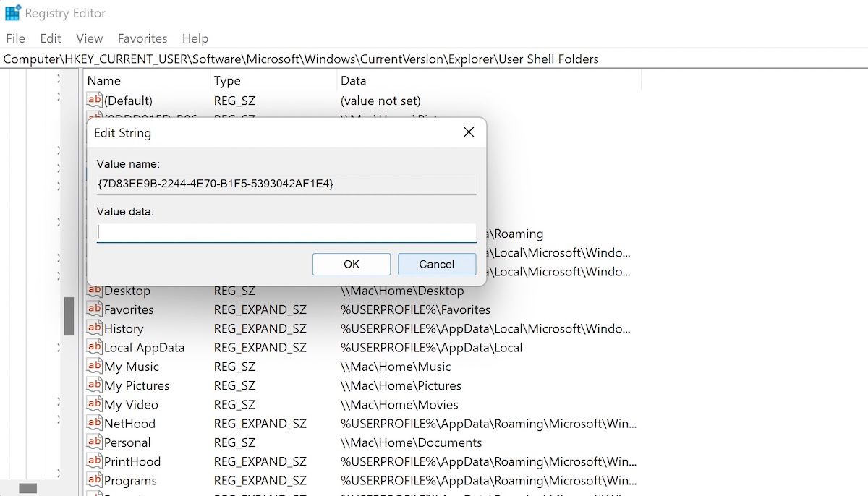Click the tree pane vertical scrollbar thumb
The width and height of the screenshot is (868, 496).
point(69,317)
